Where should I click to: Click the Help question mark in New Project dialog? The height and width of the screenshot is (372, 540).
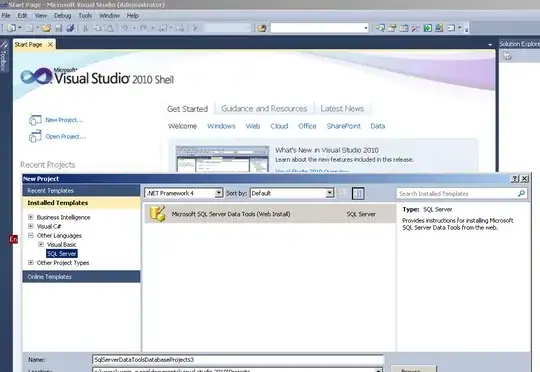click(x=515, y=178)
